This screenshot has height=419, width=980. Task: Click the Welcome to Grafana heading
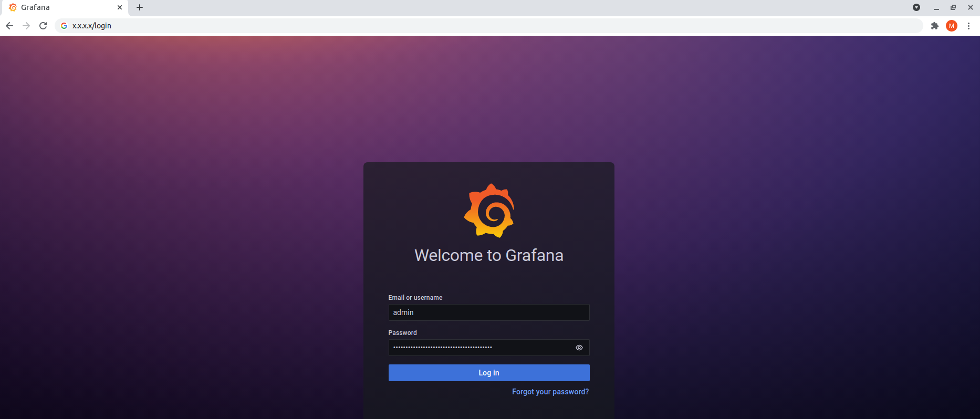coord(489,255)
